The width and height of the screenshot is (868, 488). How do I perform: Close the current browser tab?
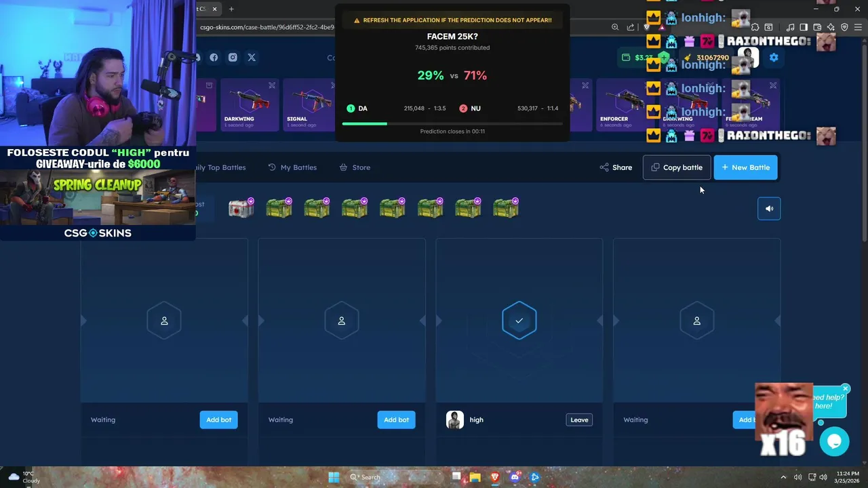[215, 9]
